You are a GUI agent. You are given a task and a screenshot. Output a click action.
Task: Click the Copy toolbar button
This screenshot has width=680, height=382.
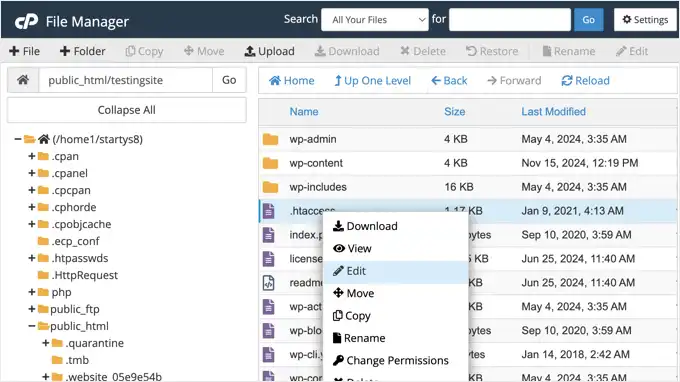coord(144,51)
